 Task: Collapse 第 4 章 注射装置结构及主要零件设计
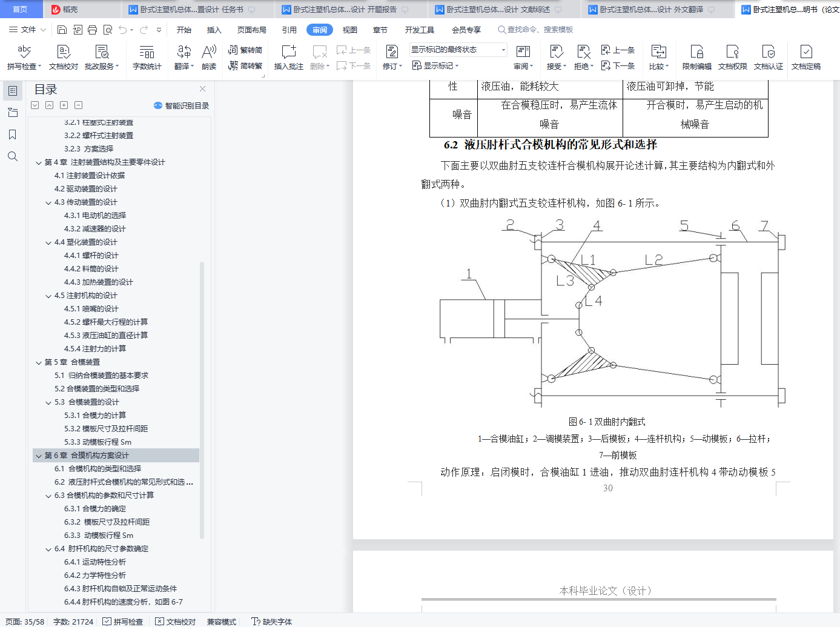(x=39, y=162)
